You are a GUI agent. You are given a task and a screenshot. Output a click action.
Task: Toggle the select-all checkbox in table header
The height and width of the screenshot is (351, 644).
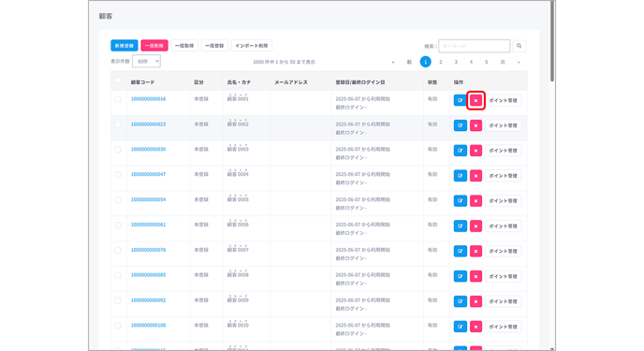pyautogui.click(x=118, y=80)
